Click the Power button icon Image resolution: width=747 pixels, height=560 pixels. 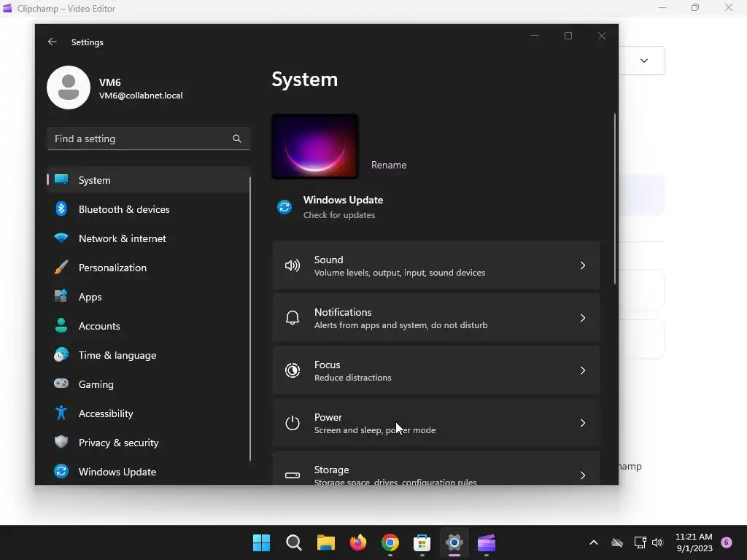(292, 423)
